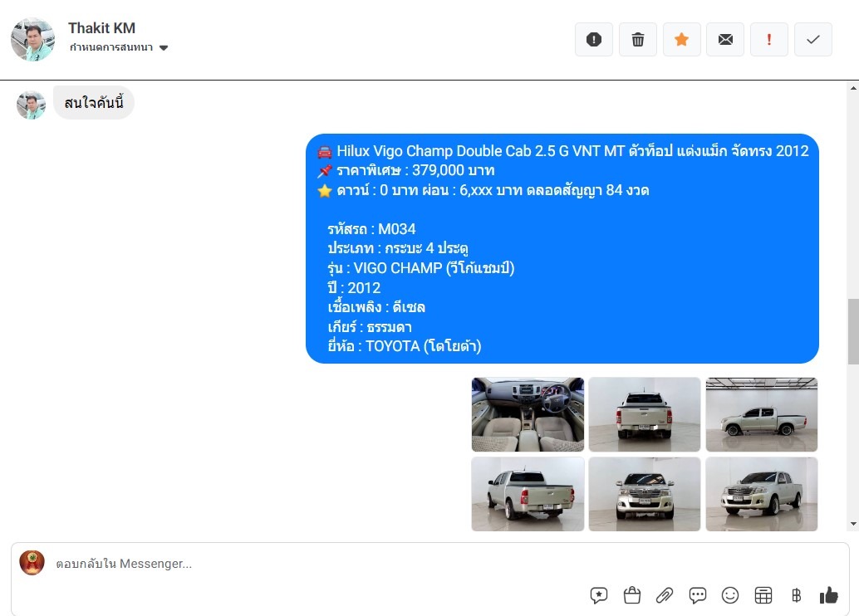Viewport: 859px width, 616px height.
Task: Click the chat scrollbar thumb
Action: tap(853, 331)
